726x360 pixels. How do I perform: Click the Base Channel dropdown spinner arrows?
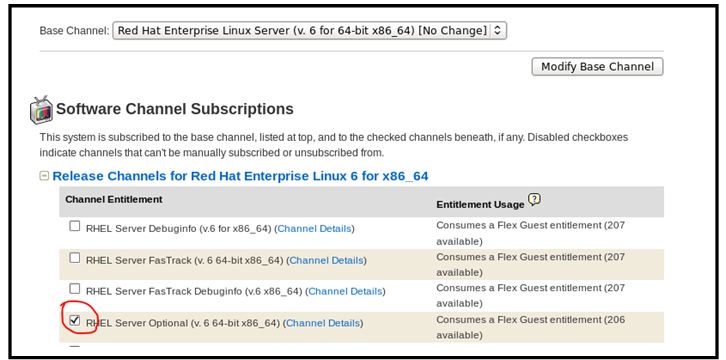coord(497,31)
